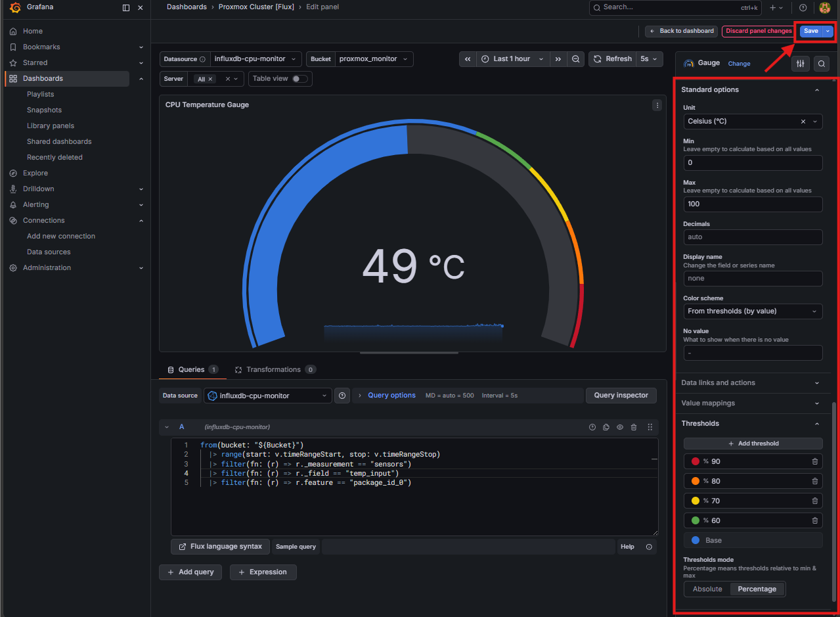This screenshot has width=840, height=617.
Task: Click the Datasource info icon
Action: pos(202,59)
